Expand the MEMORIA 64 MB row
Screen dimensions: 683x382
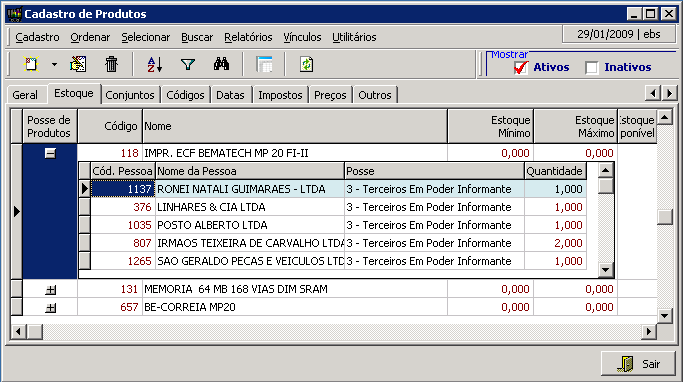point(51,289)
